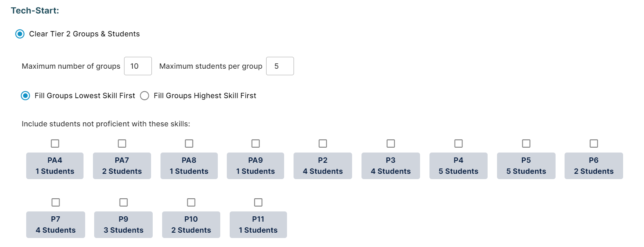Screen dimensions: 644x247
Task: Click the P4 5 Students tile
Action: tap(459, 166)
